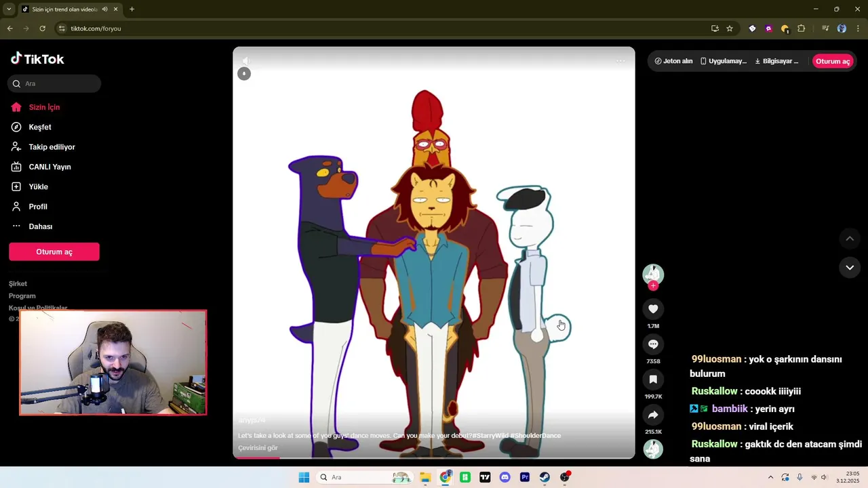868x488 pixels.
Task: View site information icon in address bar
Action: (x=62, y=28)
